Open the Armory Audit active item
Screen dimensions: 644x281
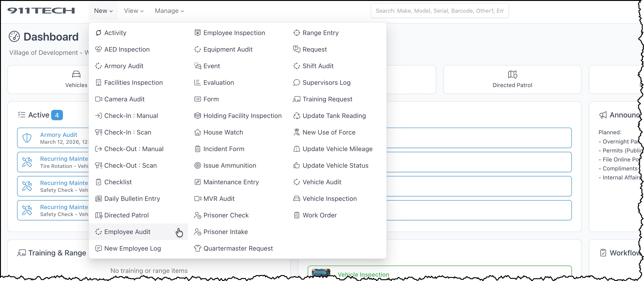pyautogui.click(x=59, y=135)
